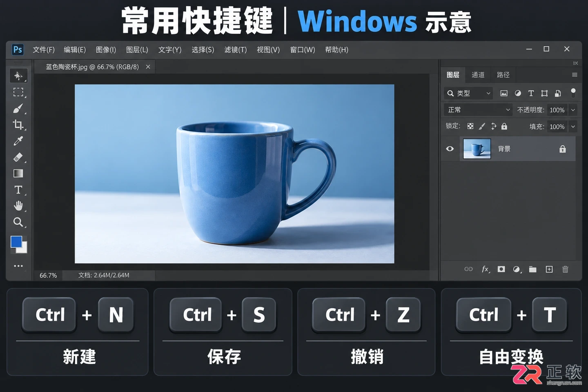The width and height of the screenshot is (588, 392).
Task: Open the 正常 blend mode dropdown
Action: click(478, 110)
